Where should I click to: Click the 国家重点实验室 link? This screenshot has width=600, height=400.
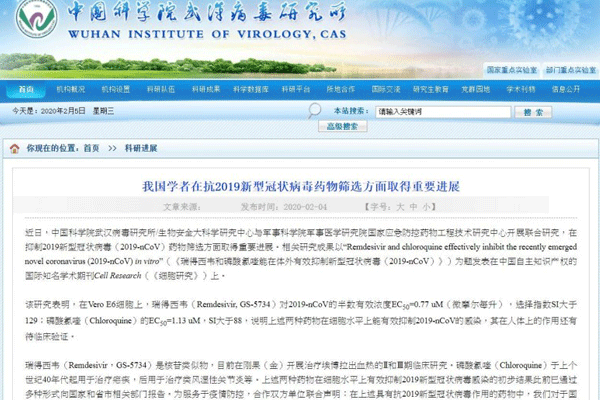(510, 72)
